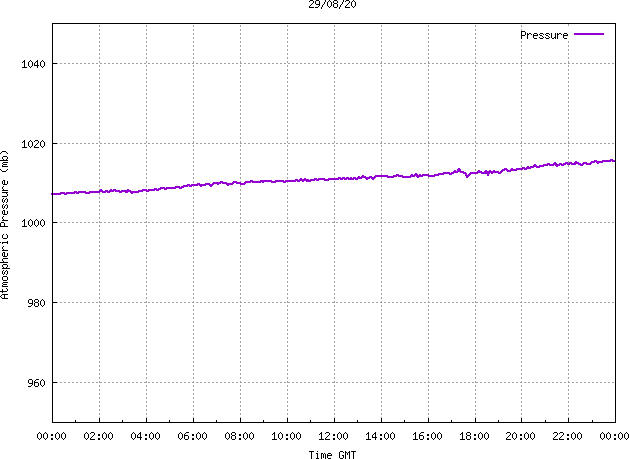Click the 980 y-axis label
Screen dimensions: 629x459
37,303
